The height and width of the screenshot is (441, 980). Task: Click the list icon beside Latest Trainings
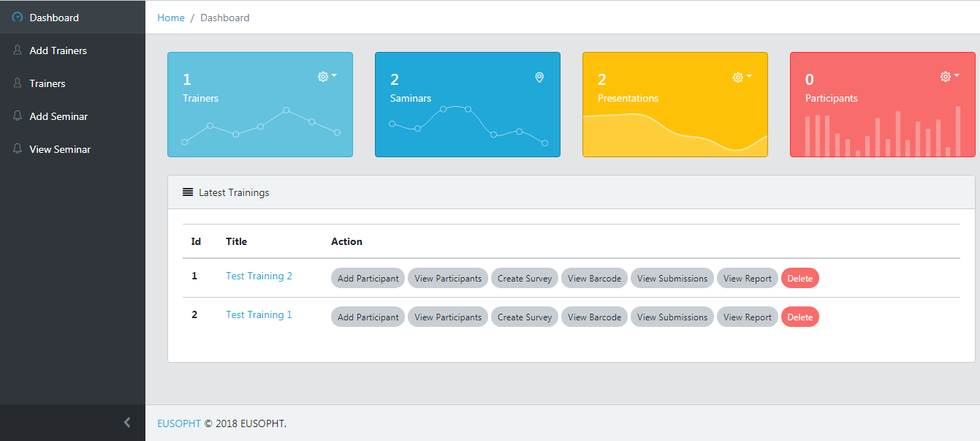coord(188,192)
